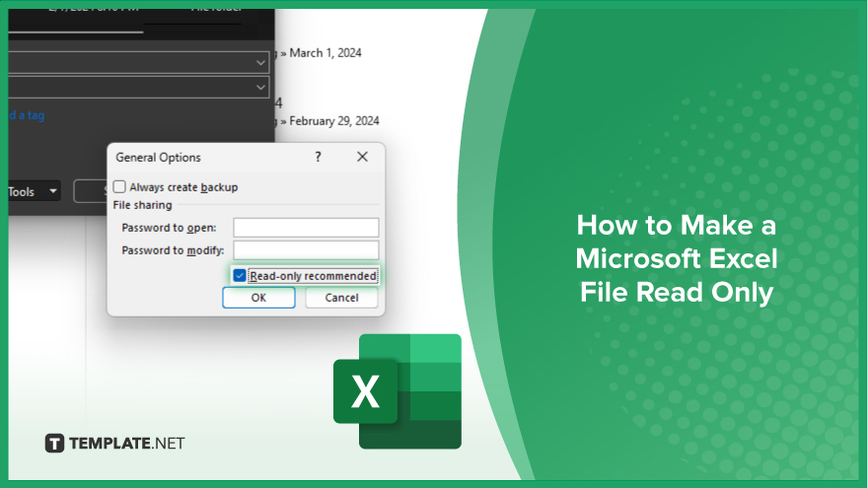The width and height of the screenshot is (868, 488).
Task: Click the 'd a tag' link in the Save As window
Action: 27,115
